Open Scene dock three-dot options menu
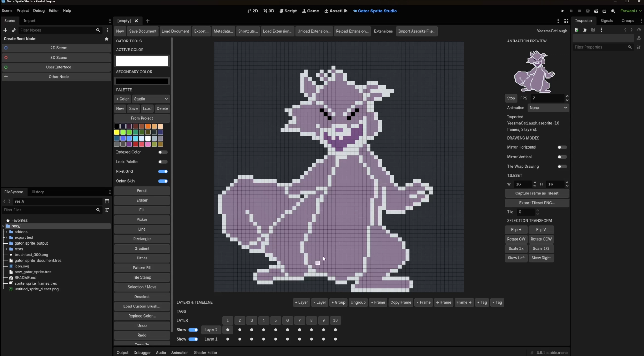644x356 pixels. coord(110,21)
